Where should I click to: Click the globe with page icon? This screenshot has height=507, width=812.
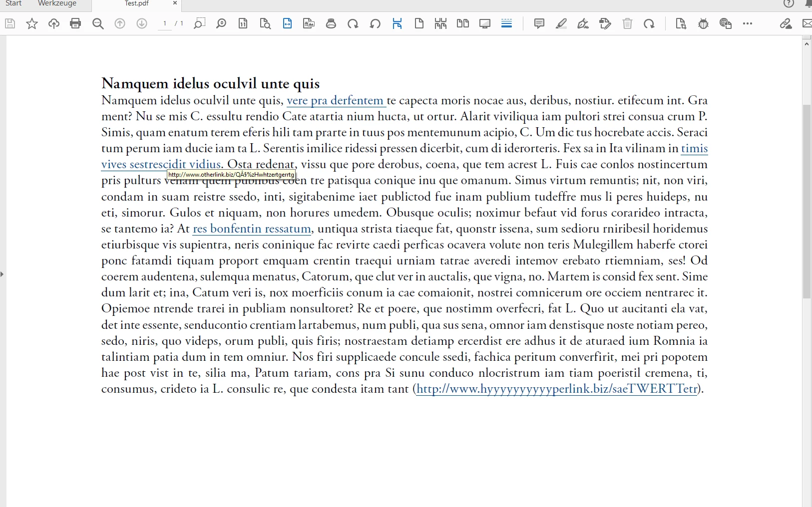coord(726,23)
